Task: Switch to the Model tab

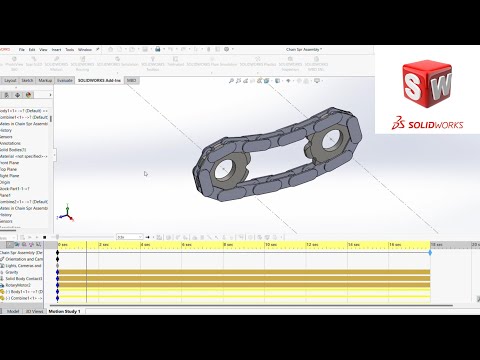Action: (13, 311)
